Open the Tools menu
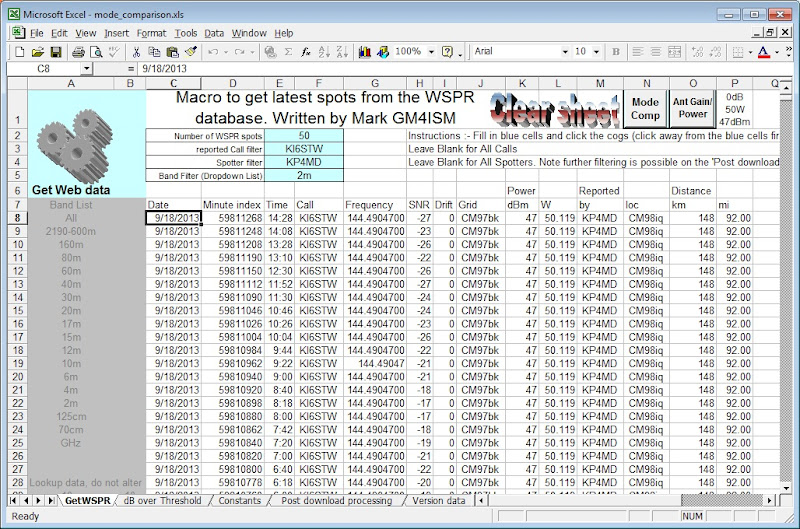Screen dimensions: 800x529 pos(187,33)
